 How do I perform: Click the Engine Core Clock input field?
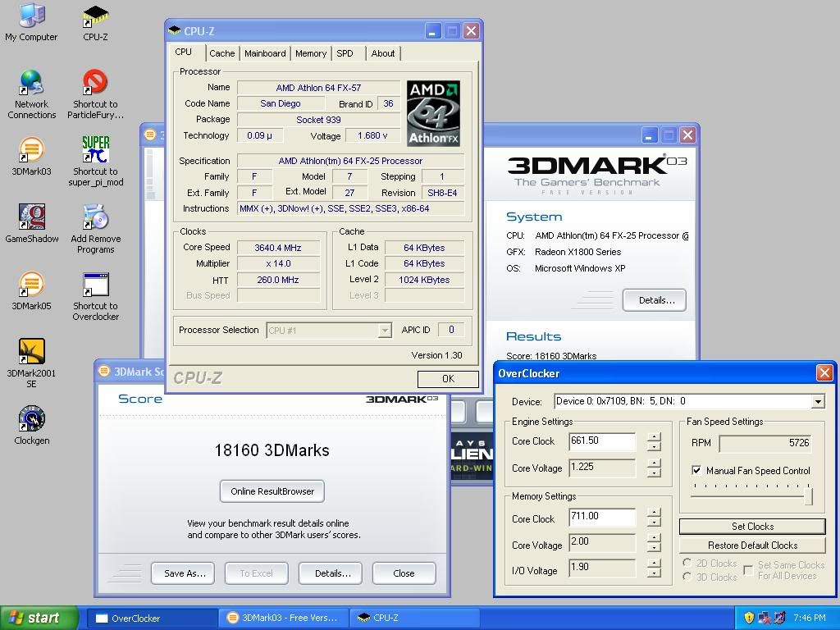click(x=602, y=441)
